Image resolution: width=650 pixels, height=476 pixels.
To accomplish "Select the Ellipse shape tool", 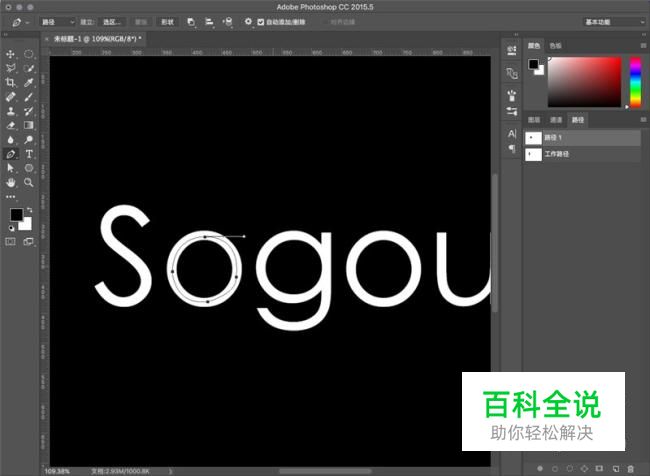I will click(x=28, y=168).
